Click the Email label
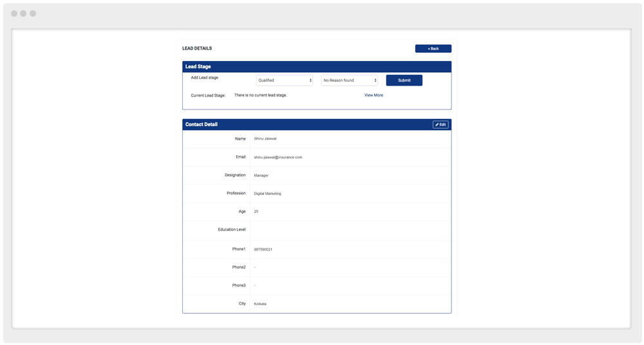 click(241, 157)
